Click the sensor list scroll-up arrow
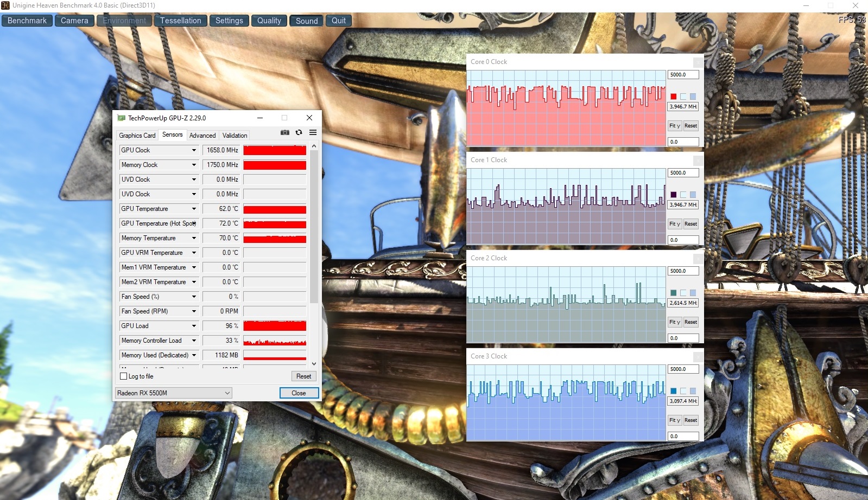The width and height of the screenshot is (868, 500). (x=314, y=146)
